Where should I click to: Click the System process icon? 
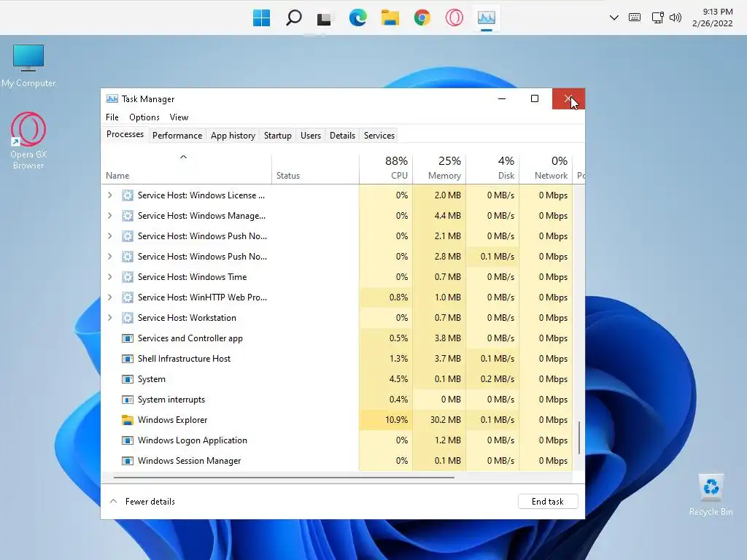click(x=127, y=379)
